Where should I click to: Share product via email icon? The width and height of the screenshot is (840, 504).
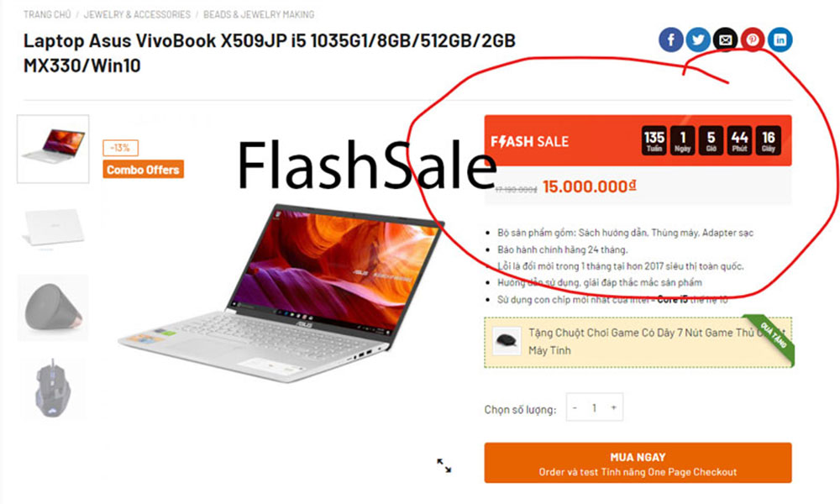coord(726,39)
